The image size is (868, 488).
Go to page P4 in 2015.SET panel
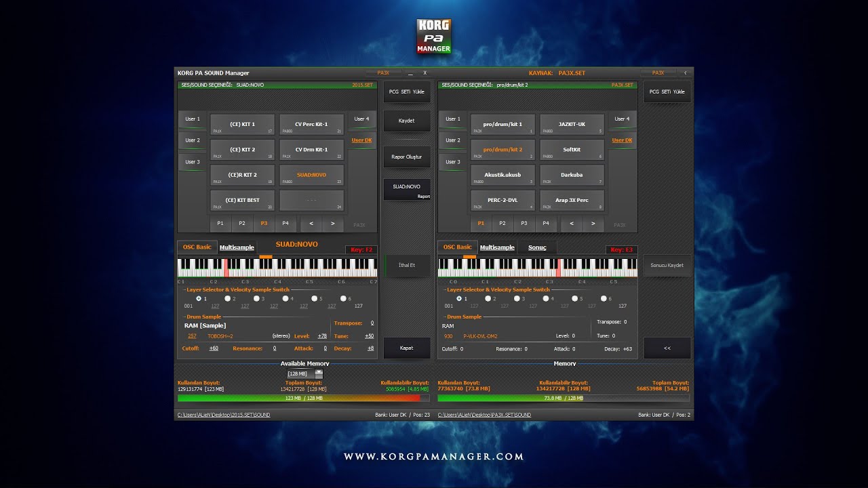[x=285, y=223]
